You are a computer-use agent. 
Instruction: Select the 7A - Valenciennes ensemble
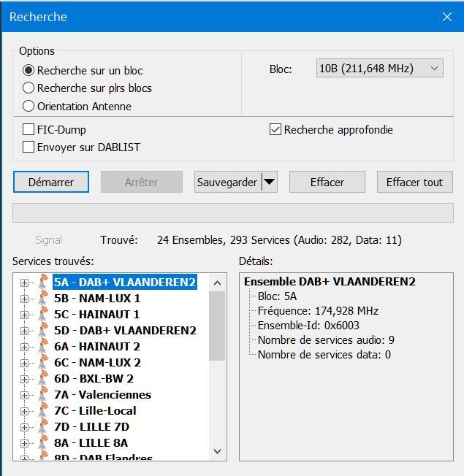click(x=102, y=395)
